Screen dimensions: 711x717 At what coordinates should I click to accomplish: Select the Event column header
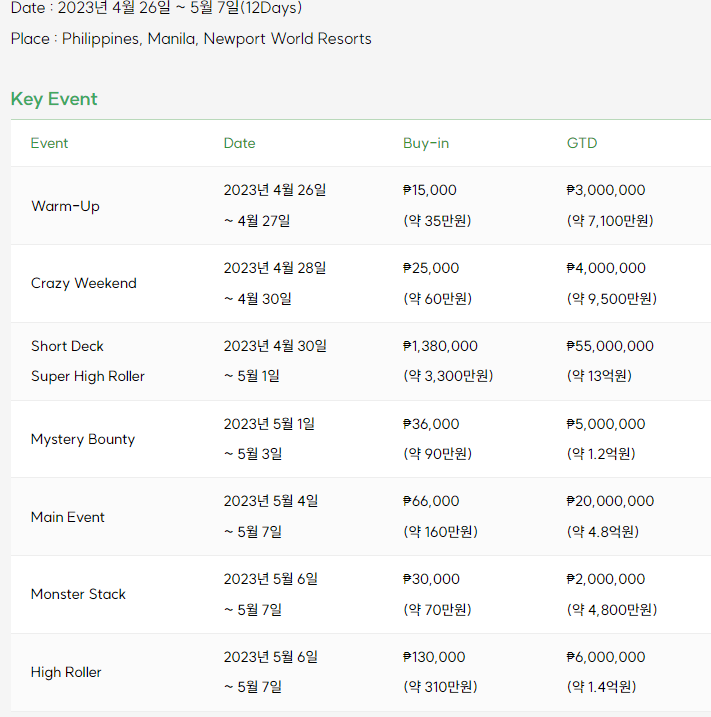click(49, 143)
